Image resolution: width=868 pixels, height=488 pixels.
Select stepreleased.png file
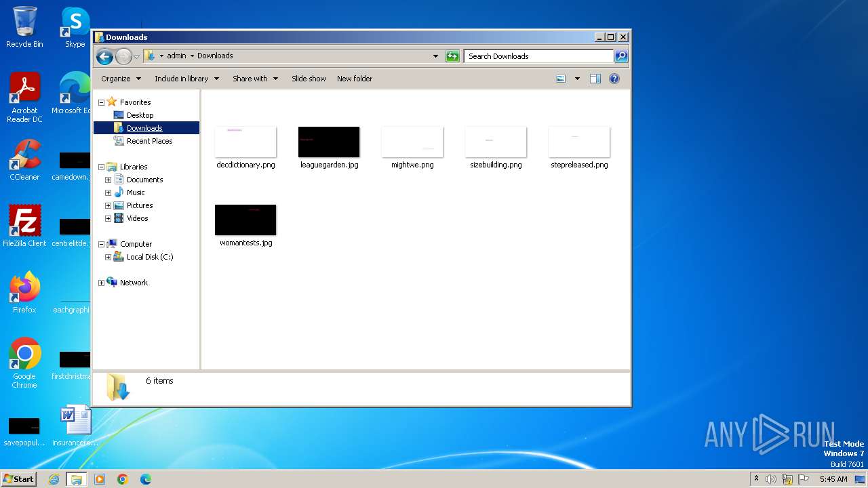pyautogui.click(x=579, y=148)
